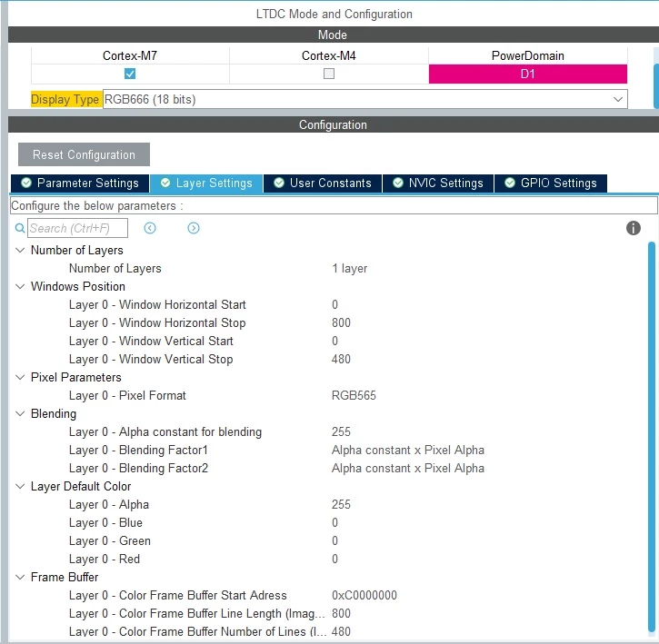
Task: Edit Window Horizontal Start value 0
Action: click(335, 304)
